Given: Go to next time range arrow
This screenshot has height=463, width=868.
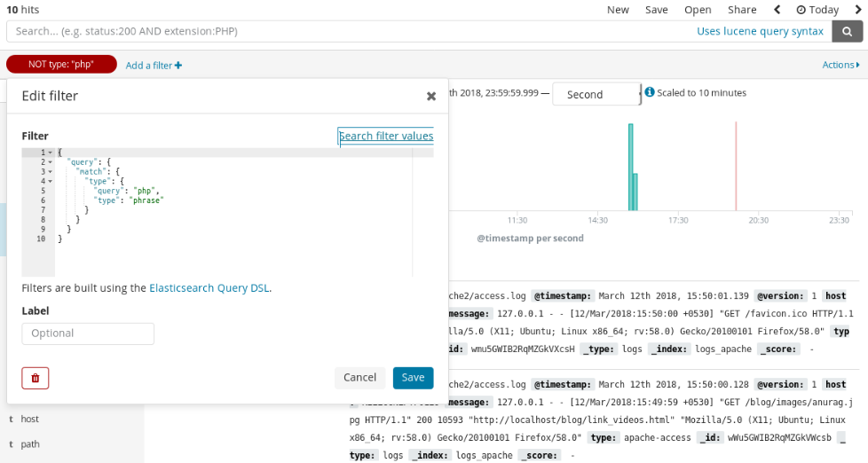Looking at the screenshot, I should coord(857,10).
